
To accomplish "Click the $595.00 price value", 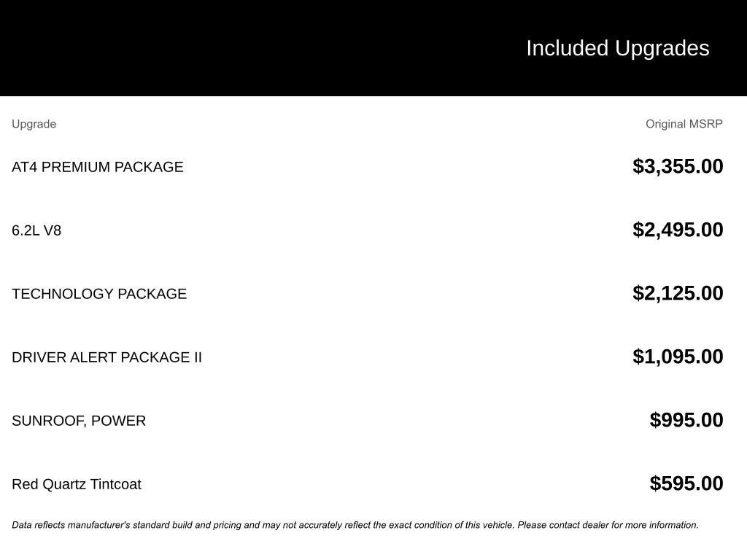I will tap(686, 483).
